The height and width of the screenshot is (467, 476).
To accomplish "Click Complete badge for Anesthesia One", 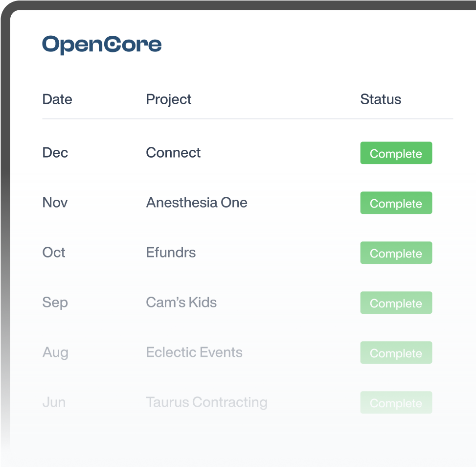I will coord(396,203).
